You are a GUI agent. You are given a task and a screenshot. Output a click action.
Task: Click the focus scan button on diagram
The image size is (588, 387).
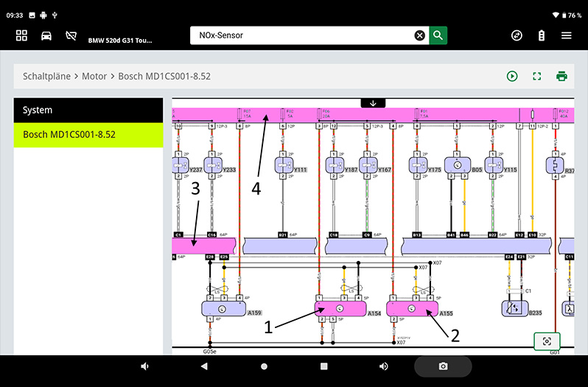(547, 341)
